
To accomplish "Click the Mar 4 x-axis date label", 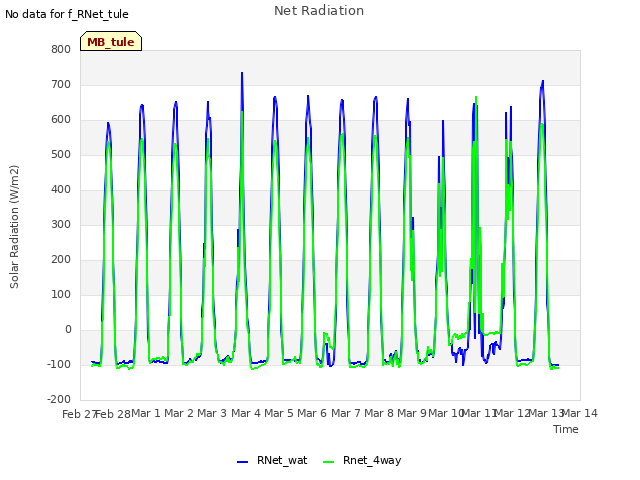I will [x=246, y=413].
